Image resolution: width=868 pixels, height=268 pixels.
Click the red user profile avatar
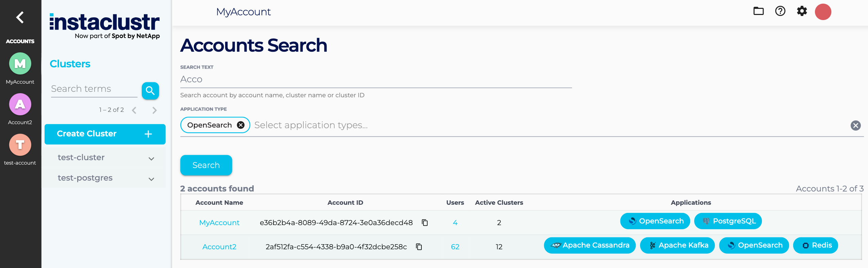click(823, 12)
